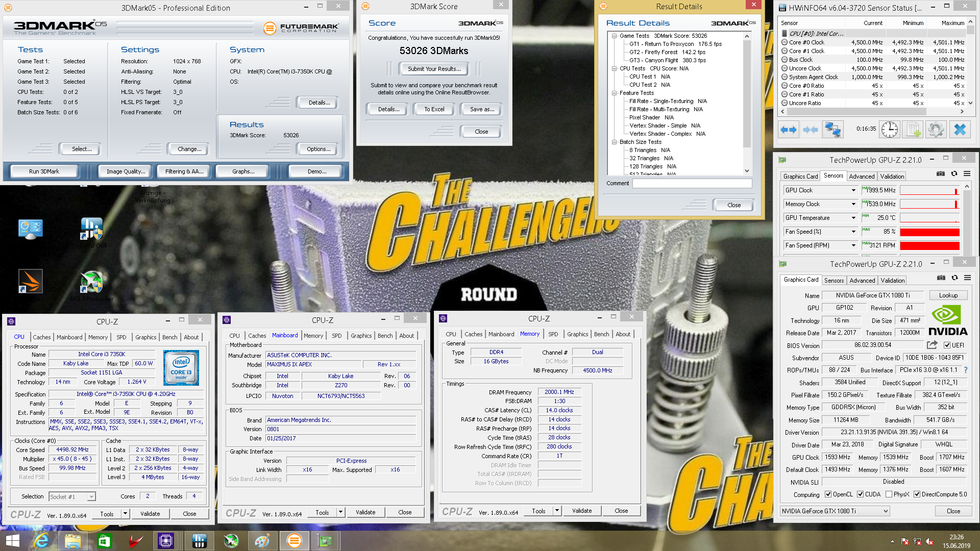Image resolution: width=980 pixels, height=551 pixels.
Task: Click Run 3DMark button
Action: [x=44, y=171]
